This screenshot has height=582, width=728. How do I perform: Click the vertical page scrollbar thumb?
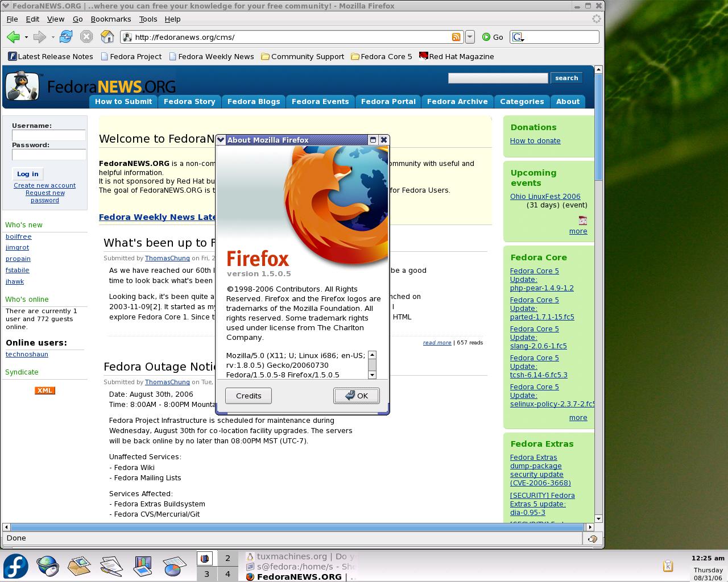[598, 126]
